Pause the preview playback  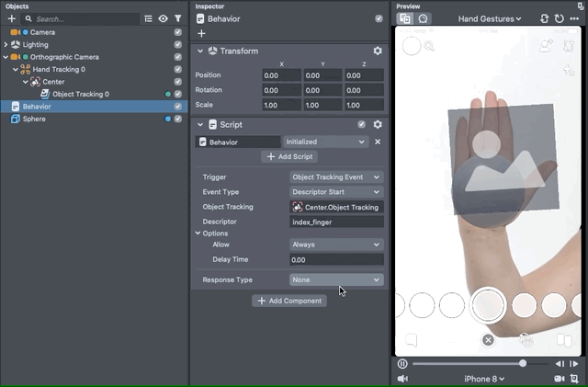coord(402,364)
